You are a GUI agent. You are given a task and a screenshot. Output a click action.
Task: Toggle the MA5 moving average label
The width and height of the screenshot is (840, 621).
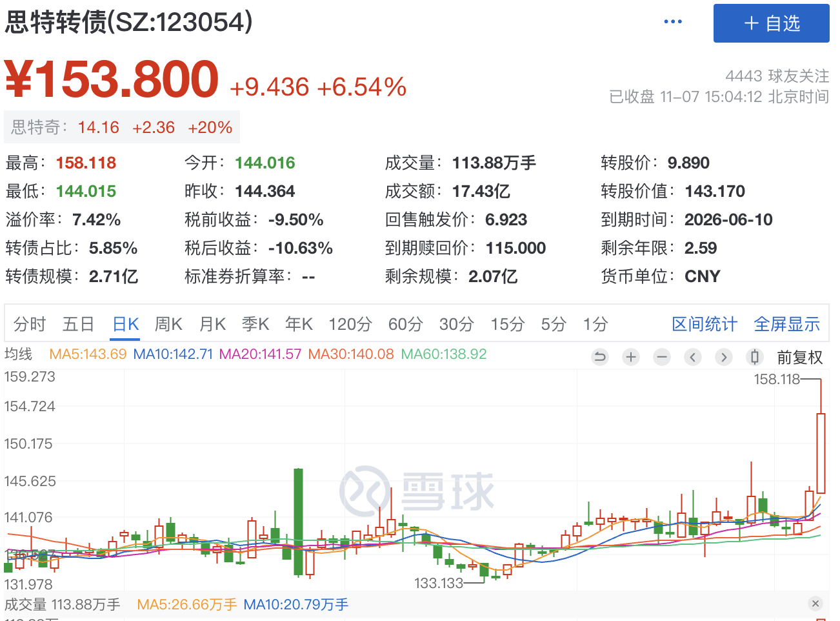pos(88,354)
